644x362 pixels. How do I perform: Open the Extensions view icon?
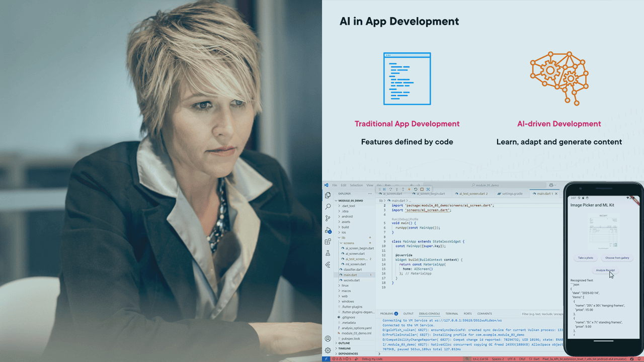tap(328, 241)
